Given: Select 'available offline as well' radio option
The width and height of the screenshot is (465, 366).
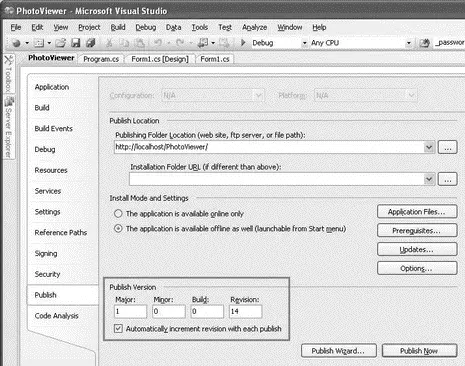Looking at the screenshot, I should [118, 229].
